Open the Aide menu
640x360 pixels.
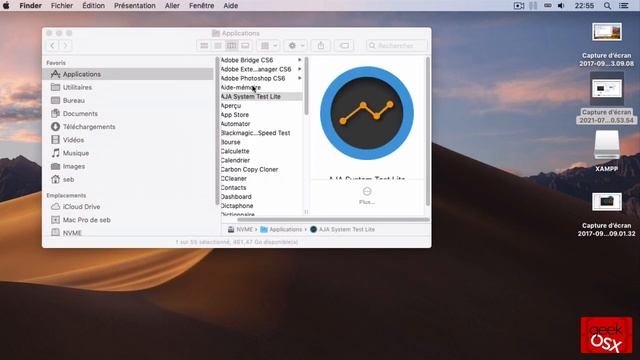[231, 6]
